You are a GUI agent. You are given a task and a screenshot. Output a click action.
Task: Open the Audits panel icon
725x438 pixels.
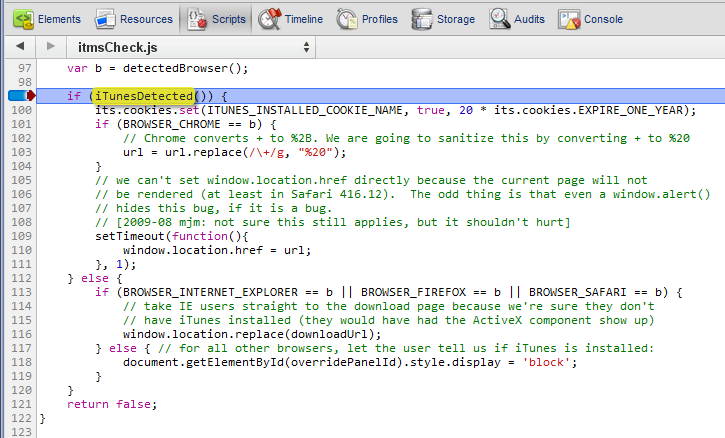point(500,19)
